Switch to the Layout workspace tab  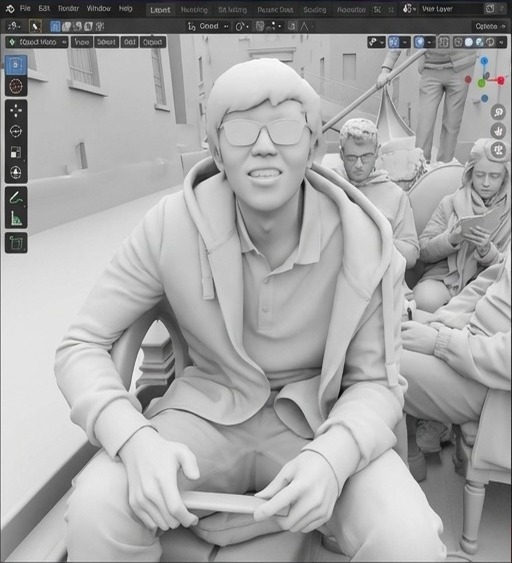[160, 10]
